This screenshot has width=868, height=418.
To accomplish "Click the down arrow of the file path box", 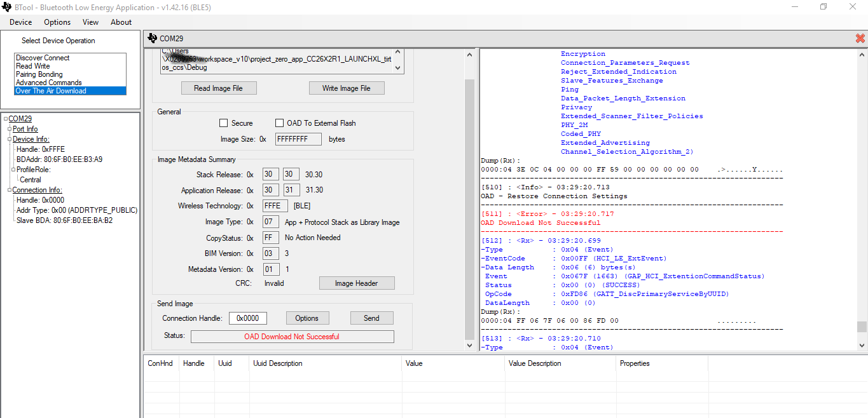I will coord(398,69).
